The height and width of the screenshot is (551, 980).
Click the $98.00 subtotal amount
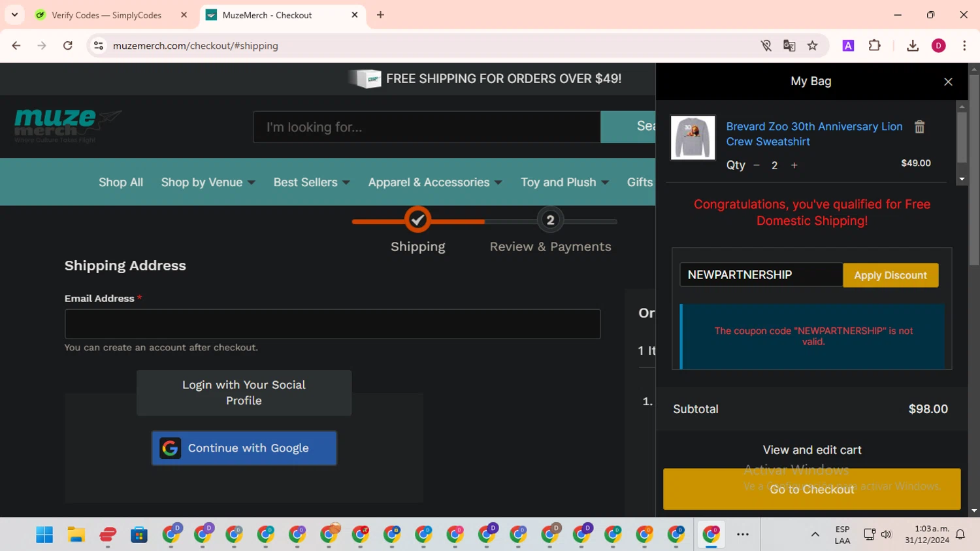pyautogui.click(x=928, y=409)
